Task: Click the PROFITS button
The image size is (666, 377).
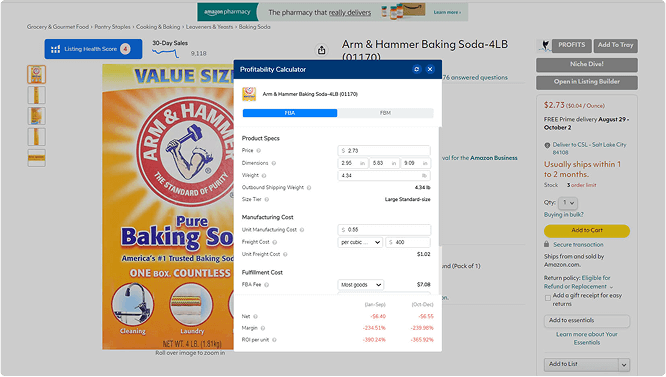Action: click(x=571, y=45)
